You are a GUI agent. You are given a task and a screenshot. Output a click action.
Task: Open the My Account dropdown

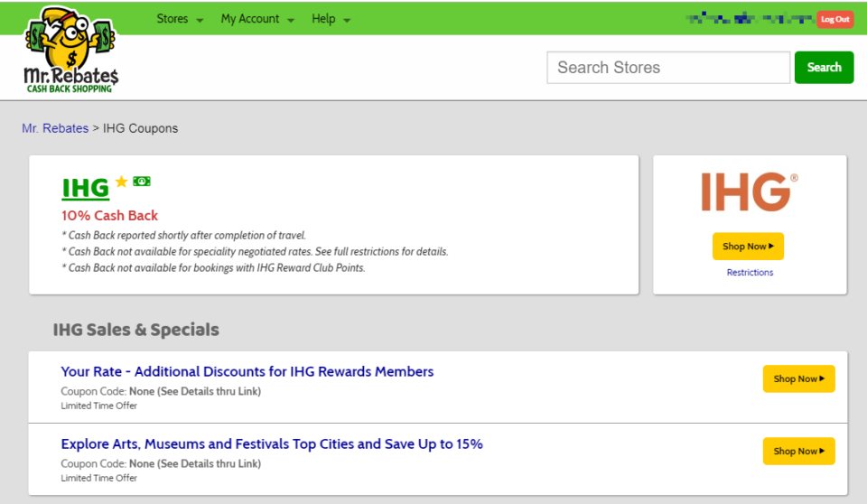[256, 19]
